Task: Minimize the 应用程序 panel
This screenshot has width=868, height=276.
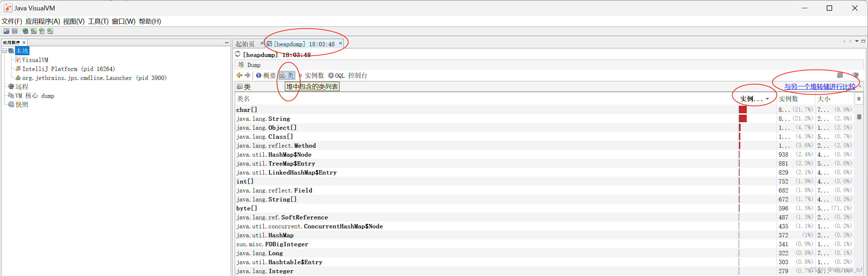Action: pos(227,42)
